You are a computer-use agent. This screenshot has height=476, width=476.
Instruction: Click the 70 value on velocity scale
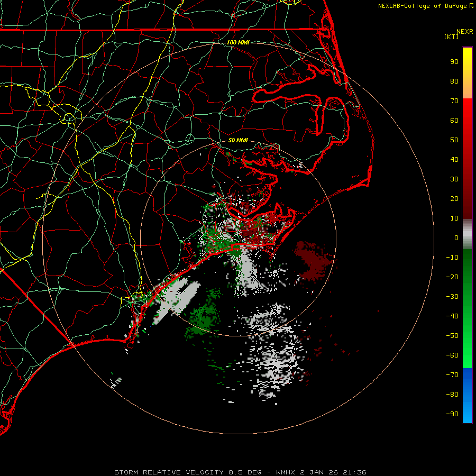click(x=454, y=101)
